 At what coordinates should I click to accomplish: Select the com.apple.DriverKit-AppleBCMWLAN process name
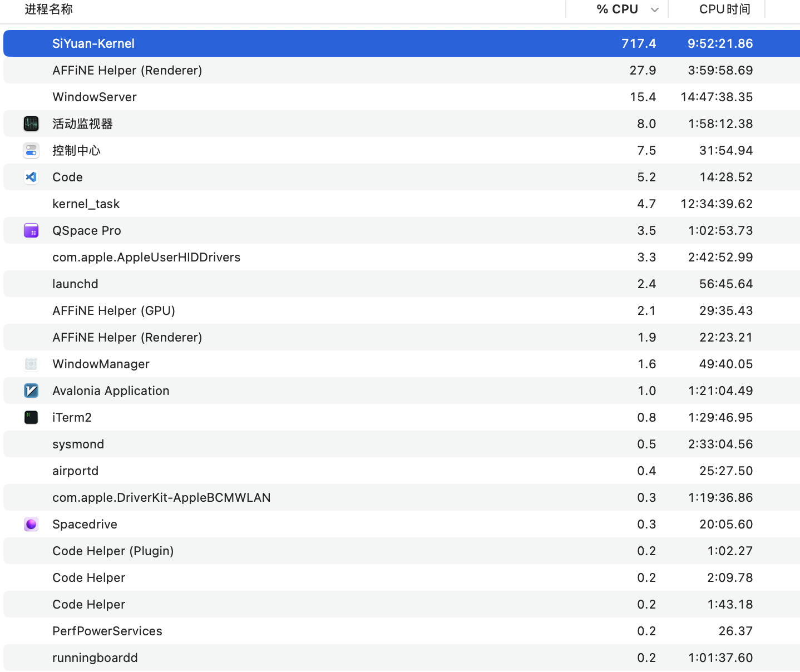[162, 497]
